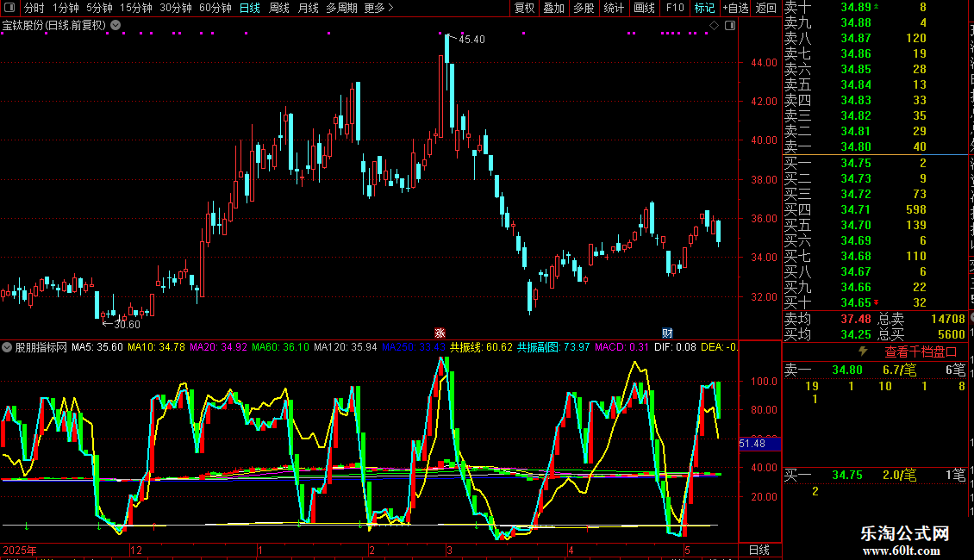Toggle the sidebar panel icon at top-left
The image size is (974, 560).
9,8
